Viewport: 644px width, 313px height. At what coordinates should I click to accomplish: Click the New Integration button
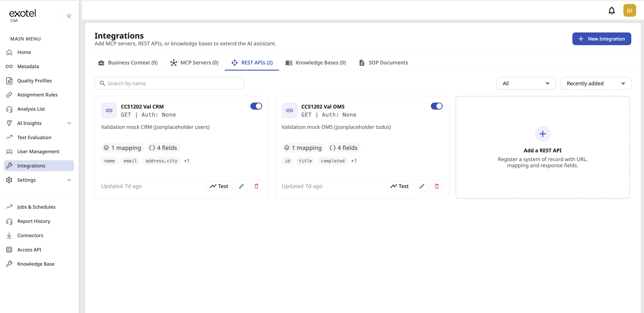click(602, 39)
